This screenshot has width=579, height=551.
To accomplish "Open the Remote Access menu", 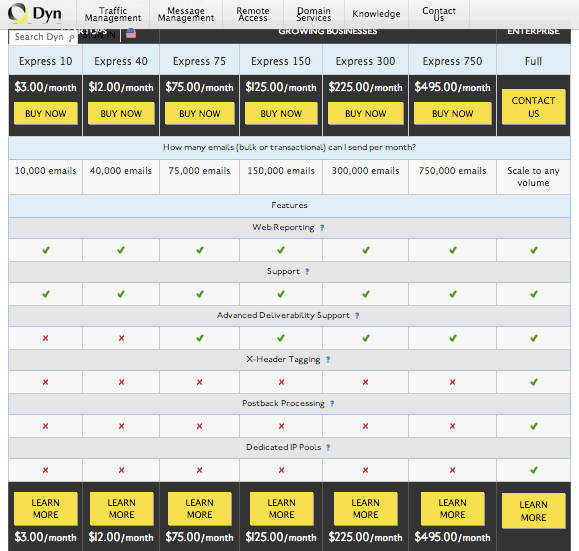I will [253, 14].
